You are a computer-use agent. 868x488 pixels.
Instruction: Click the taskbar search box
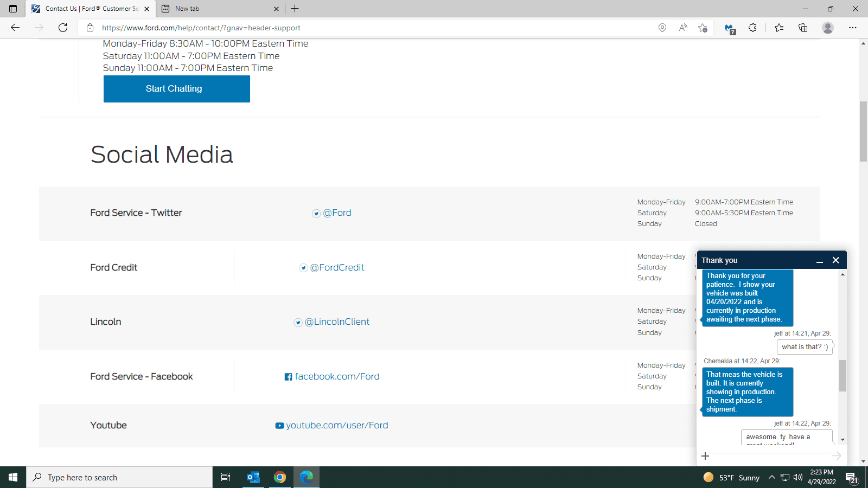click(x=119, y=477)
